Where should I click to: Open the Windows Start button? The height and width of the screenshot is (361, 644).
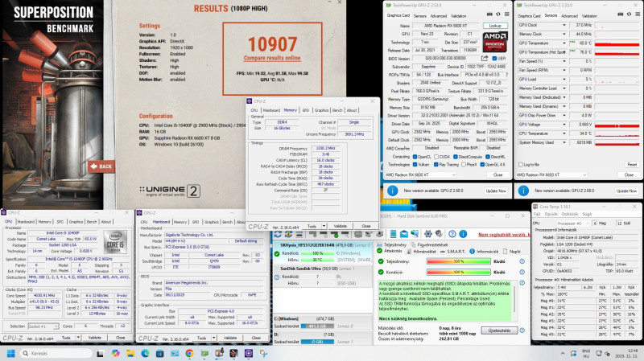pos(11,353)
